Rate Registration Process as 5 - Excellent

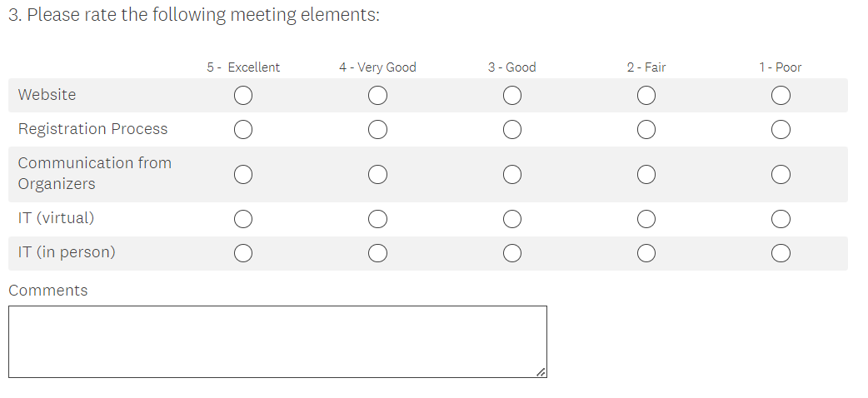pyautogui.click(x=243, y=130)
